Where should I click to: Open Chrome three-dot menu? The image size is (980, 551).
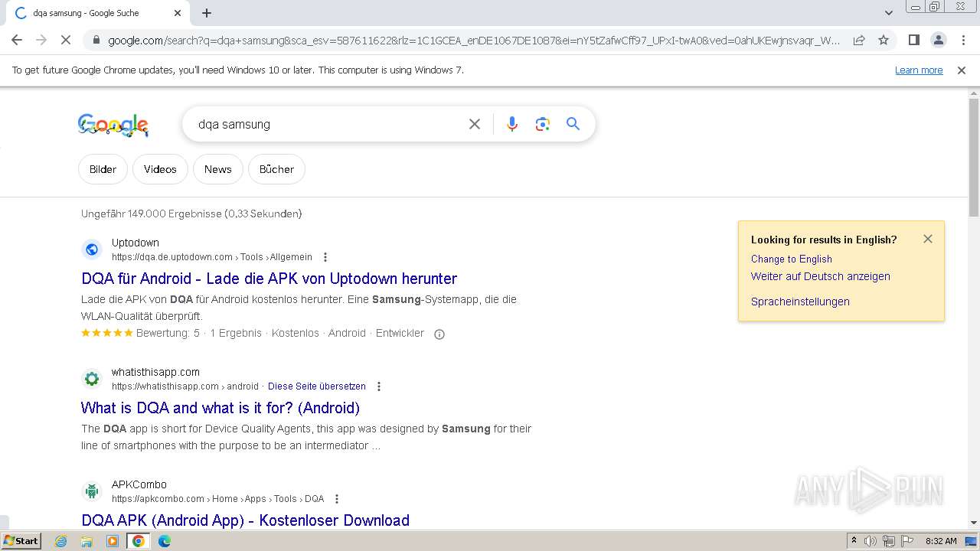tap(963, 41)
